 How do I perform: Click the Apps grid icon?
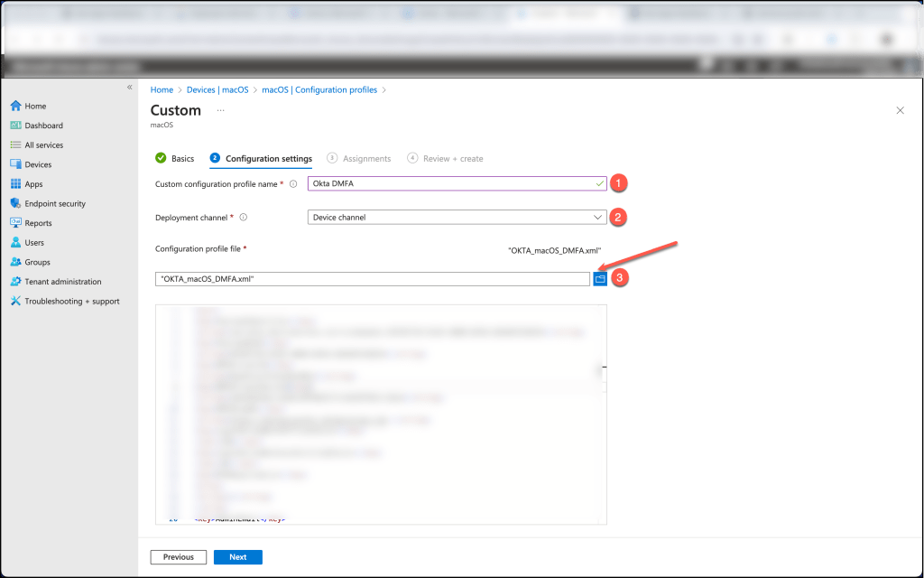(15, 184)
